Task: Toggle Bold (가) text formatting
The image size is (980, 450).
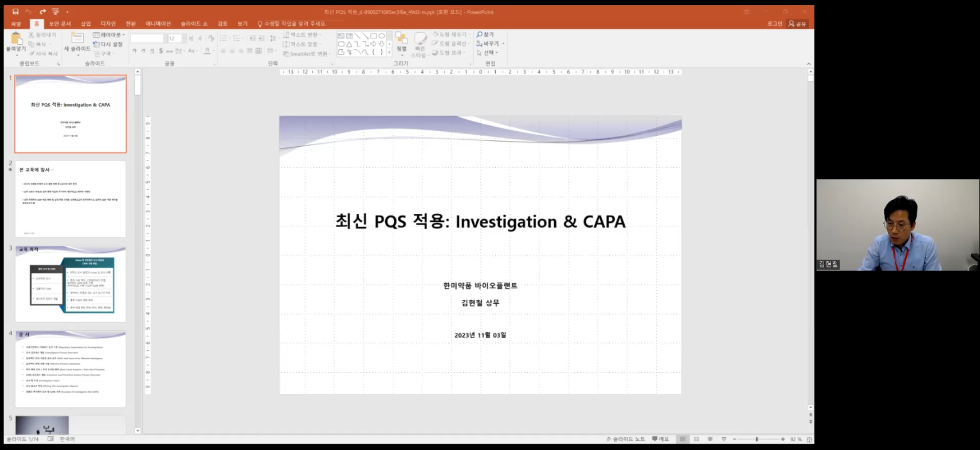Action: coord(135,51)
